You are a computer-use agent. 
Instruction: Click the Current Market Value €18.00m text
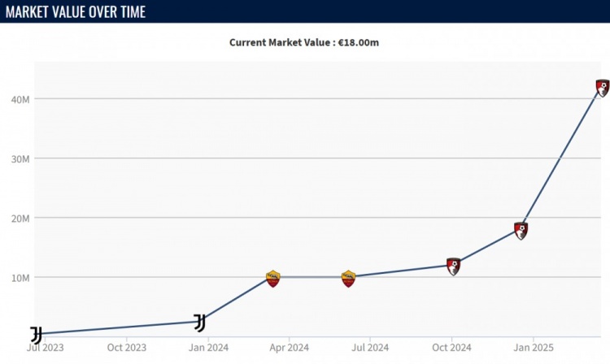click(x=304, y=42)
